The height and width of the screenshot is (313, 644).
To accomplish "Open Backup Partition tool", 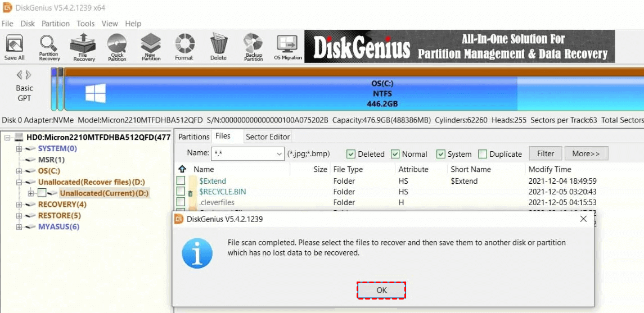I will pos(253,48).
